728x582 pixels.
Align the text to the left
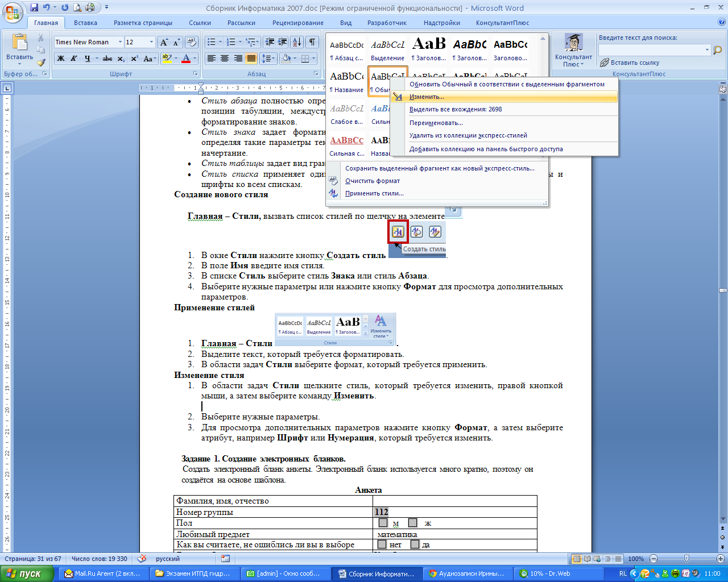[x=212, y=59]
